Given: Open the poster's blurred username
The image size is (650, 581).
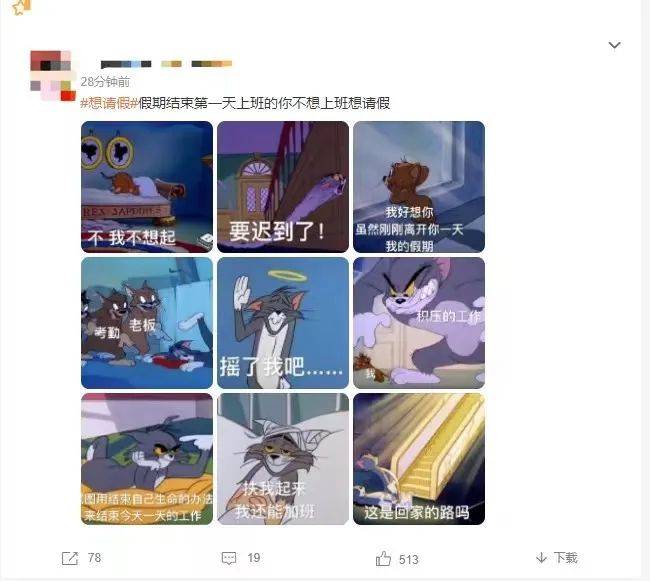Looking at the screenshot, I should point(167,64).
